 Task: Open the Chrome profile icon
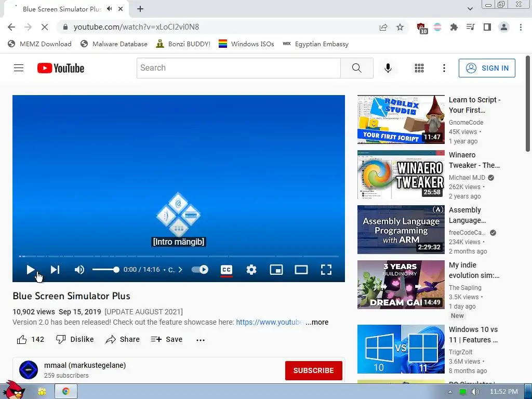tap(504, 27)
